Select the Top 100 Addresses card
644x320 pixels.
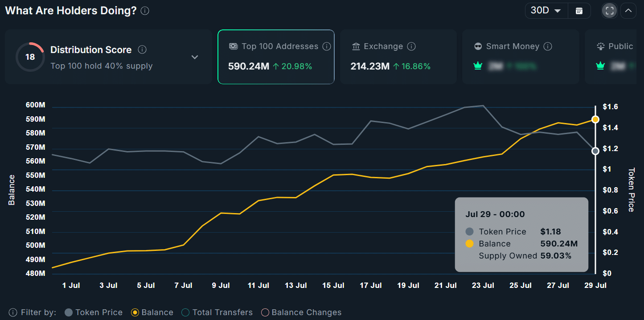click(x=276, y=57)
